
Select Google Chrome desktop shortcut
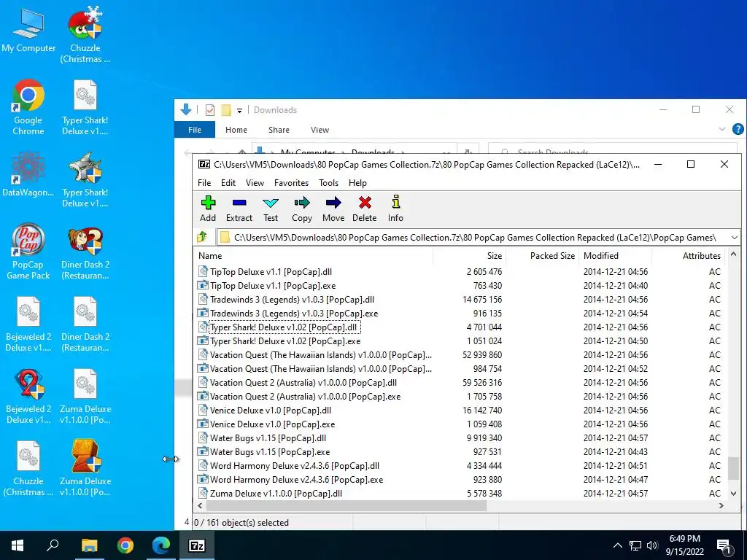pyautogui.click(x=28, y=108)
